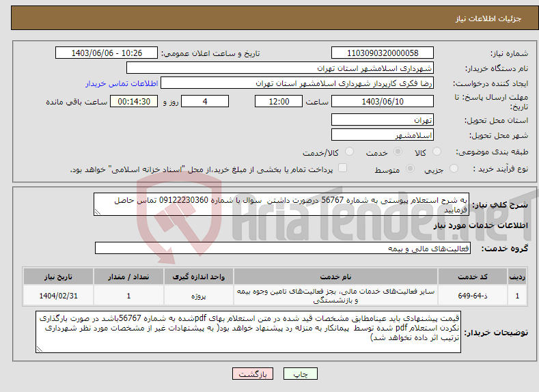Click the شماره نیاز field 1103090320000058
This screenshot has height=392, width=539.
click(x=383, y=53)
